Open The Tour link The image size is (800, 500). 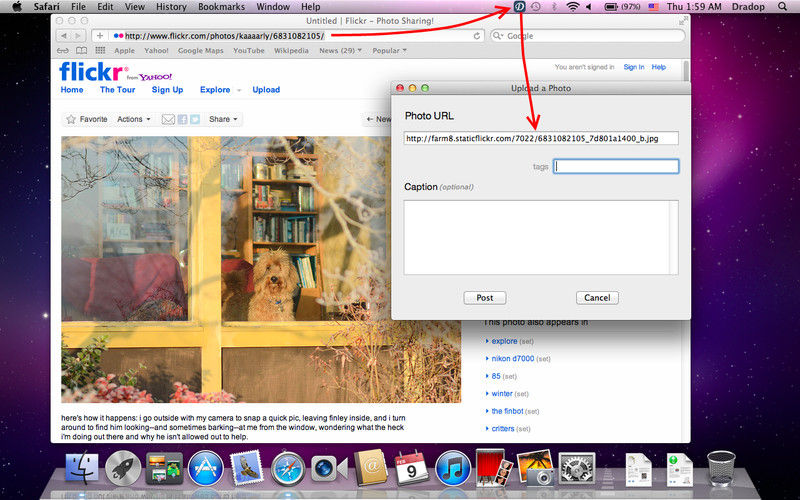click(x=117, y=90)
